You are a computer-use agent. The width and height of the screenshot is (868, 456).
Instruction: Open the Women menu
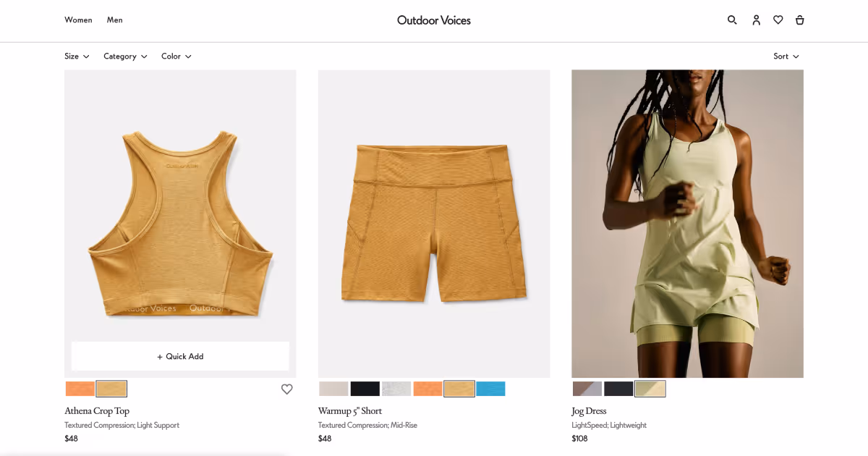[78, 20]
